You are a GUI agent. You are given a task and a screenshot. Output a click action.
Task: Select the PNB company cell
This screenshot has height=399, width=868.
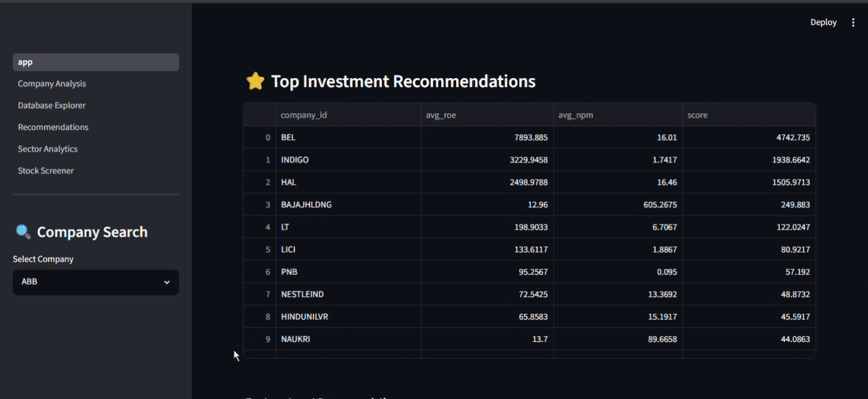point(348,272)
